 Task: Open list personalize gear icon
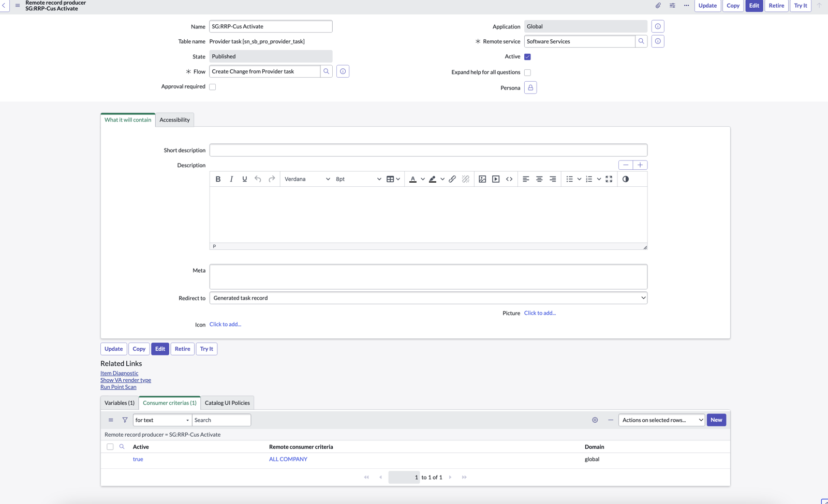[595, 420]
